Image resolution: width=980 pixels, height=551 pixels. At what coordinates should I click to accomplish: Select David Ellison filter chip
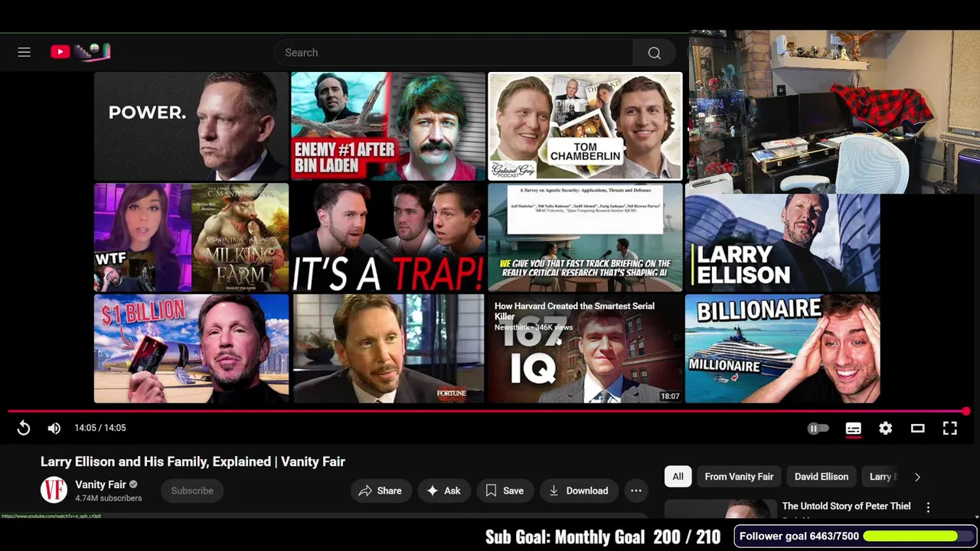[x=822, y=477]
